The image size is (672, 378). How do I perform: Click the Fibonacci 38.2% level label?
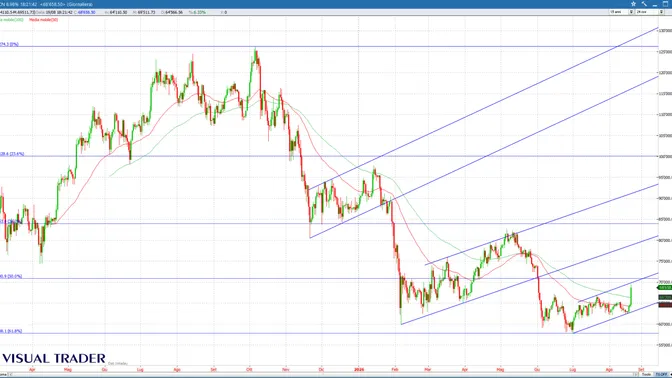pos(11,222)
